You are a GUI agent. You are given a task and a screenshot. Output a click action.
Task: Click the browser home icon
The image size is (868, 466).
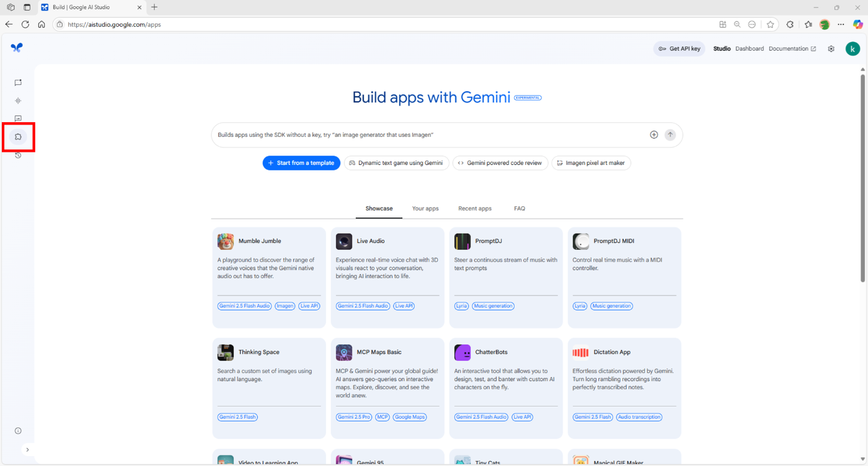42,24
